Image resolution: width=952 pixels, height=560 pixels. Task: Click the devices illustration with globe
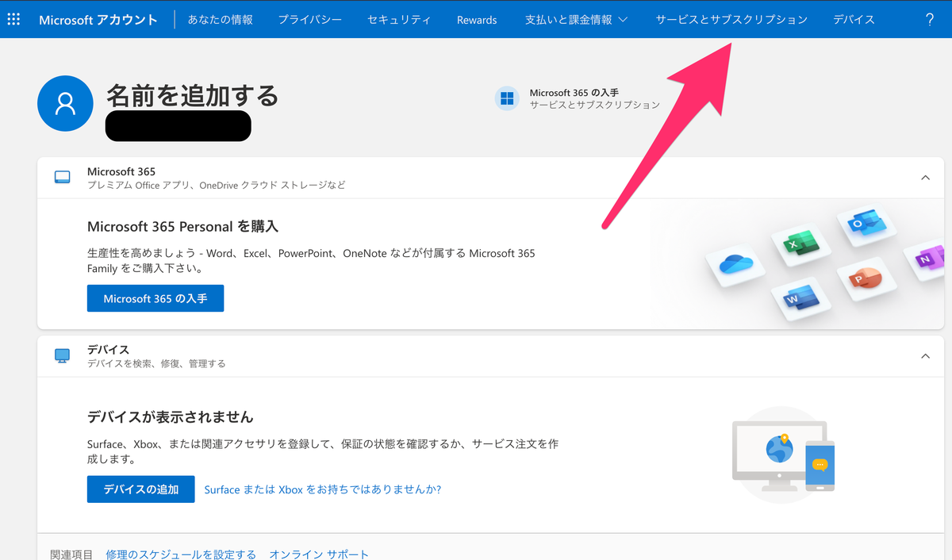(x=784, y=455)
